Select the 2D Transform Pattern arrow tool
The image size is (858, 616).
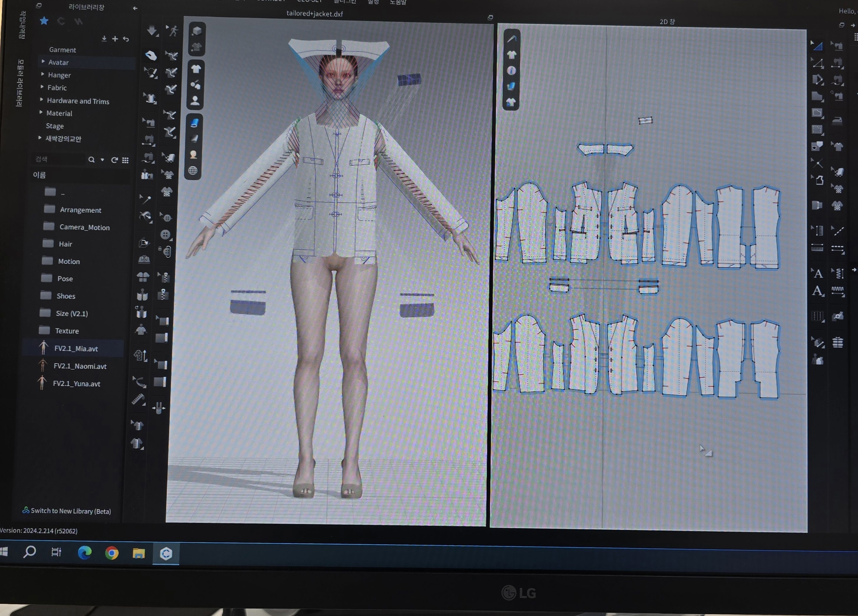[817, 46]
